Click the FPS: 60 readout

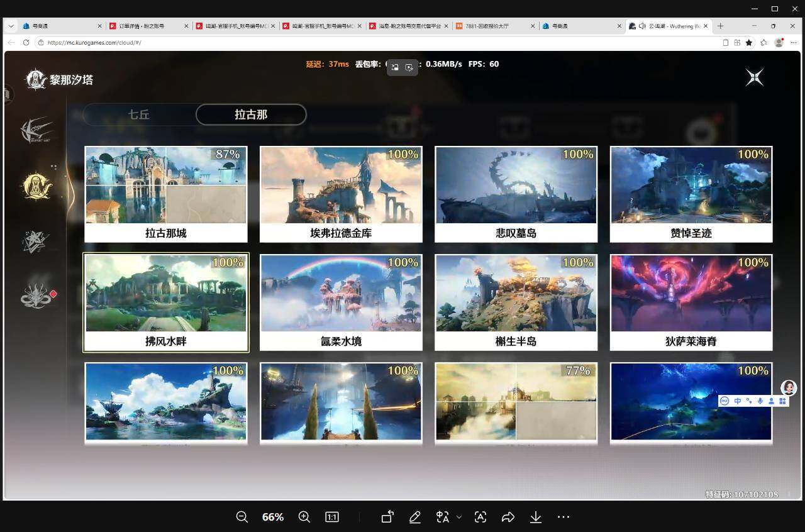[x=484, y=64]
